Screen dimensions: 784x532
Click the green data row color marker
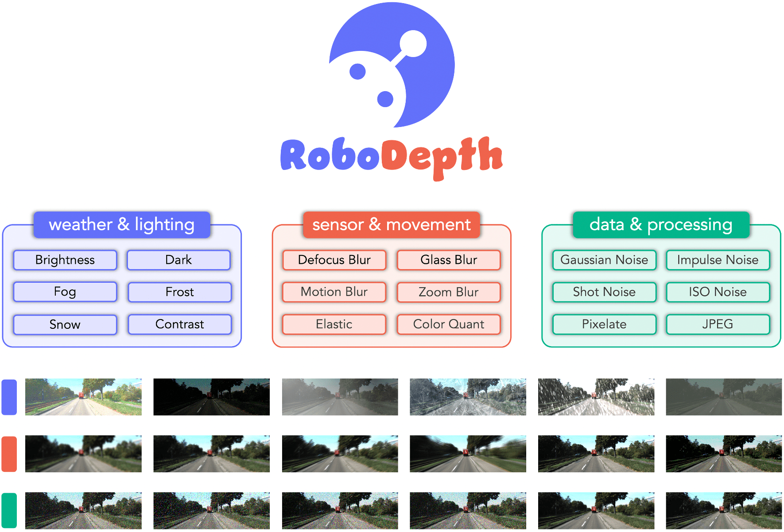click(x=9, y=510)
